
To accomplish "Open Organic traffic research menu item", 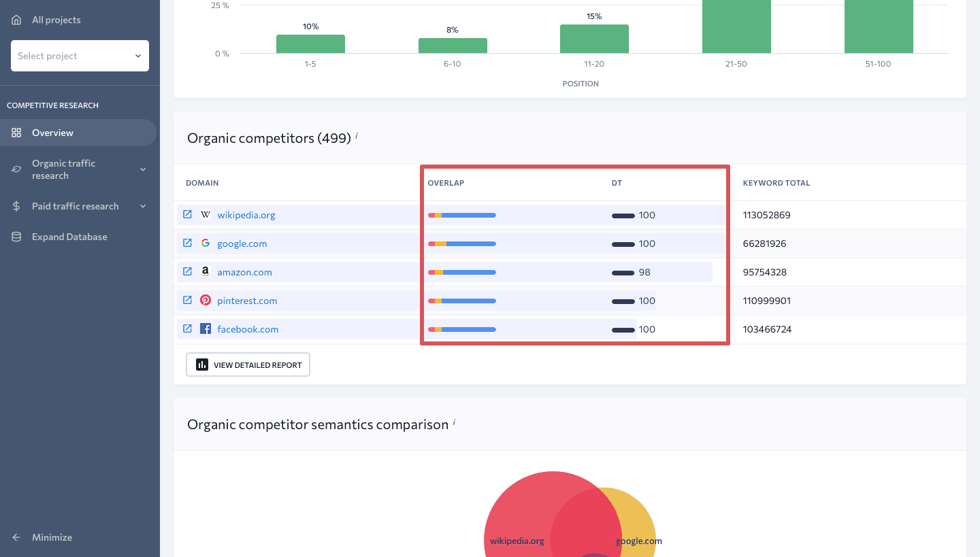I will click(x=78, y=169).
